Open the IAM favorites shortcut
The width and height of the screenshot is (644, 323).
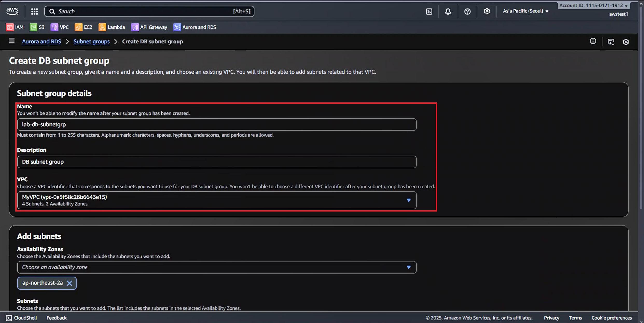click(15, 27)
